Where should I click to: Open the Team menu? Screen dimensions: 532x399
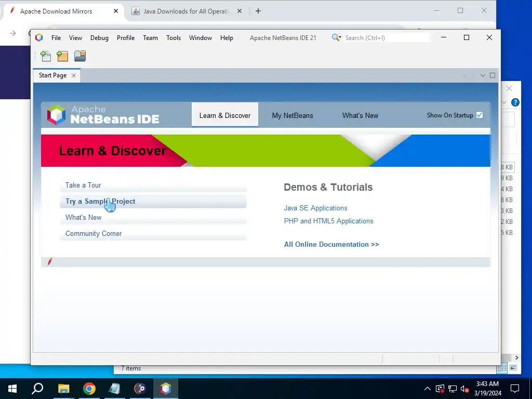(x=150, y=37)
